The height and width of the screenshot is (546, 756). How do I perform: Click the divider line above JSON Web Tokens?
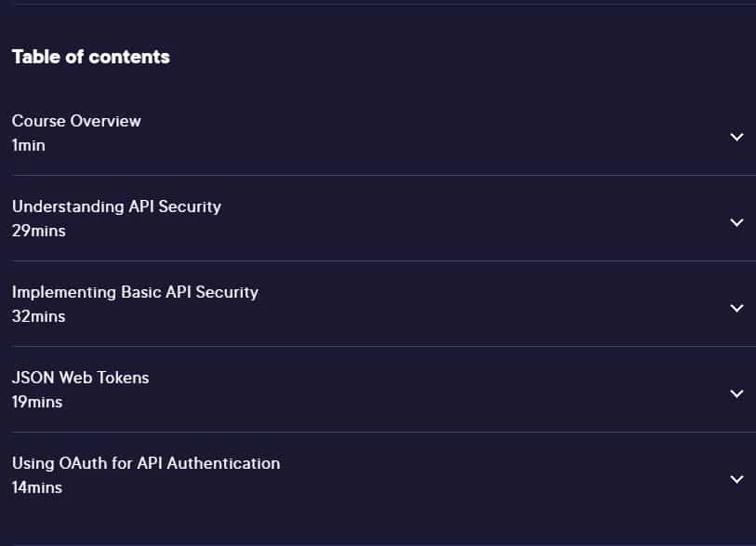pyautogui.click(x=384, y=346)
